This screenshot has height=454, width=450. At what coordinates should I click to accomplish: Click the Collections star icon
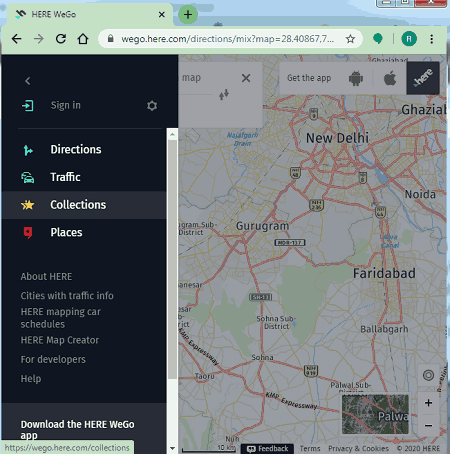tap(28, 205)
